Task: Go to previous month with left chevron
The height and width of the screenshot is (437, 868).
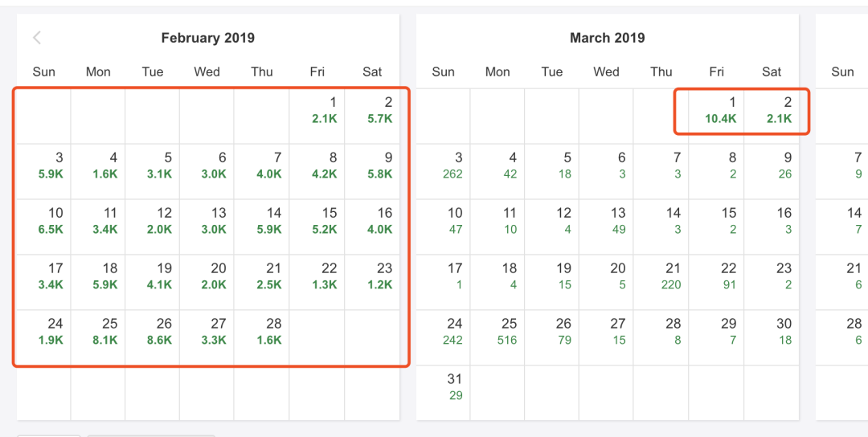Action: point(37,38)
